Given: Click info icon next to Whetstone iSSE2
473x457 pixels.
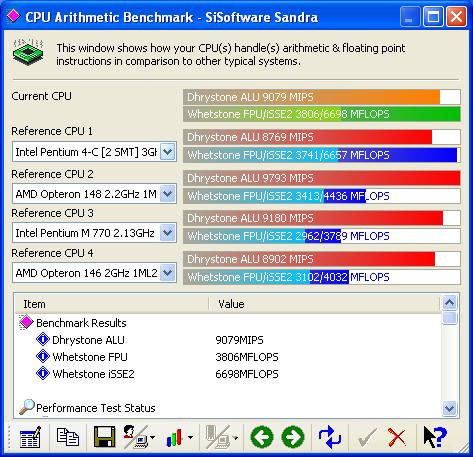Looking at the screenshot, I should (x=43, y=373).
